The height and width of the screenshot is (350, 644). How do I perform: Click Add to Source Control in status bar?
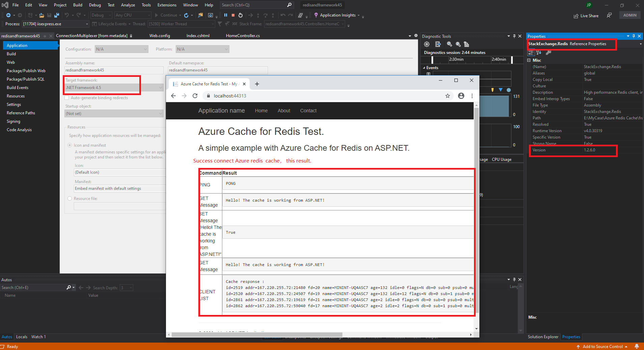pyautogui.click(x=603, y=347)
